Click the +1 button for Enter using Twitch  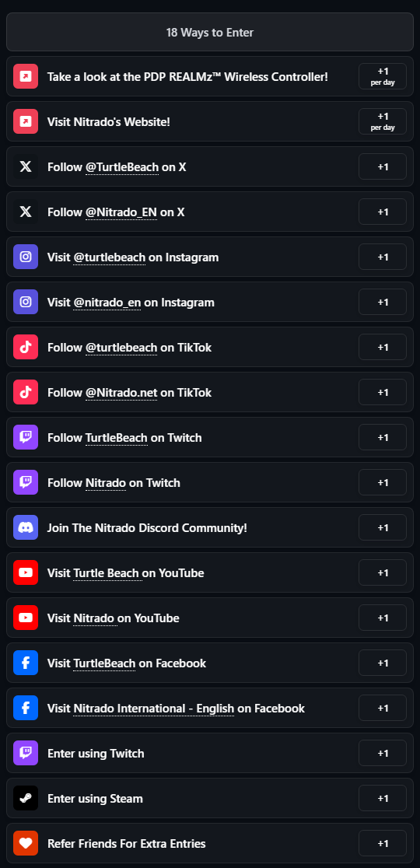click(383, 754)
